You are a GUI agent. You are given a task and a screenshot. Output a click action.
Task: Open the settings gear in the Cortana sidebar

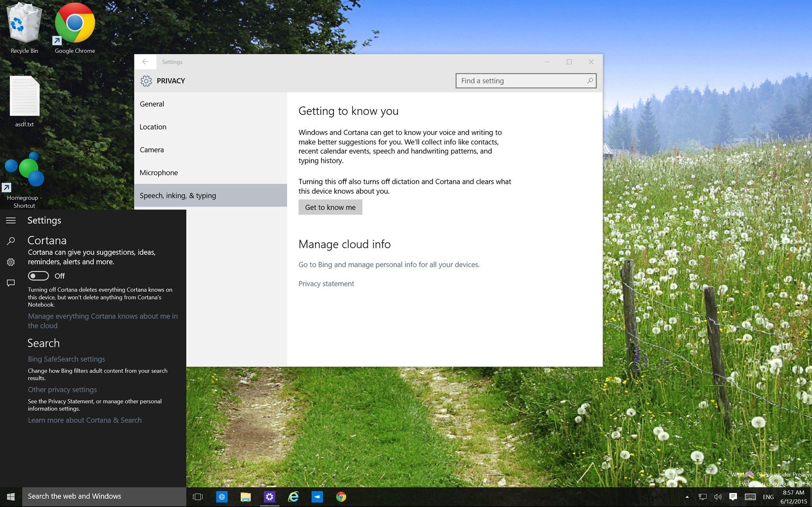[x=11, y=262]
